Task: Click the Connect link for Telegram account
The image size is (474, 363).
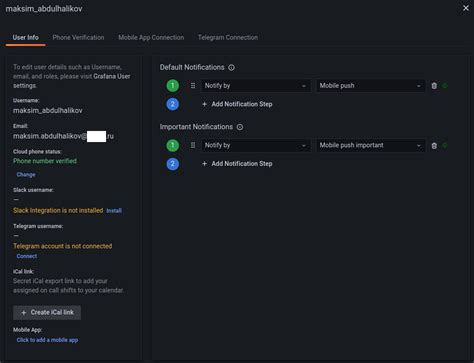Action: (27, 256)
